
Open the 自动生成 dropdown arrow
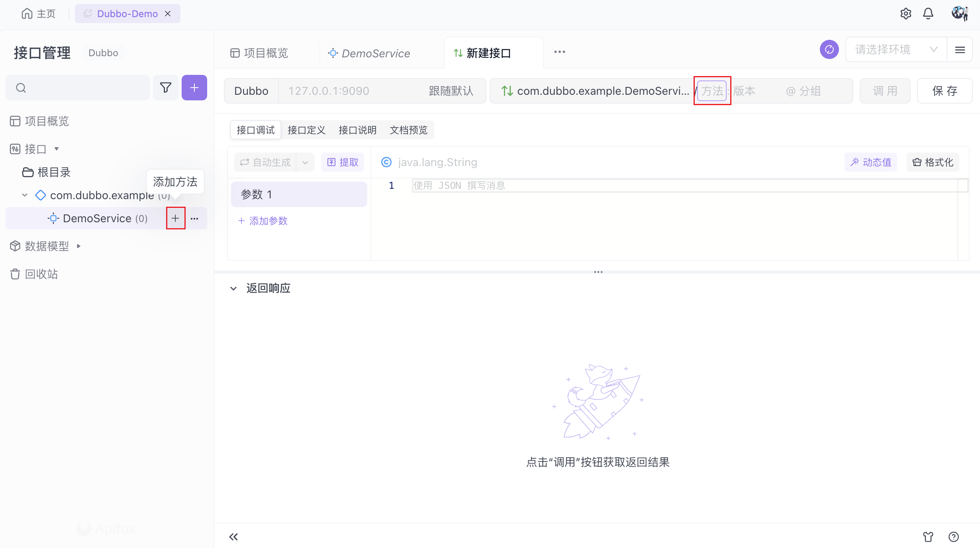pyautogui.click(x=305, y=162)
